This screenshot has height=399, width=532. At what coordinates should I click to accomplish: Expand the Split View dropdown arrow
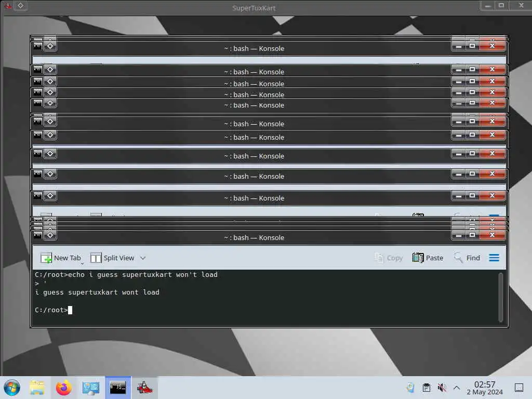pyautogui.click(x=143, y=258)
